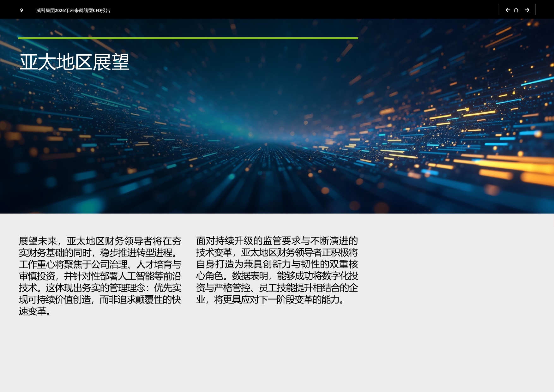Click the report title 威科集团2026年未来就绪型CFO报告
The image size is (554, 392).
tap(73, 10)
